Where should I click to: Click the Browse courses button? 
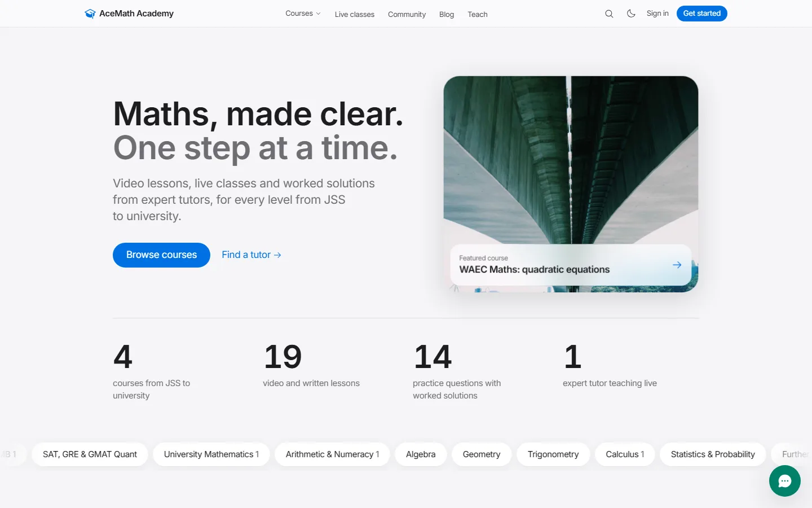click(x=161, y=255)
